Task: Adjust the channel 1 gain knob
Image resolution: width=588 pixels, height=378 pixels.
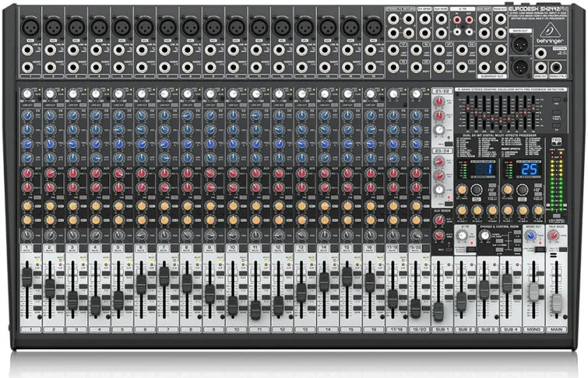Action: (27, 94)
